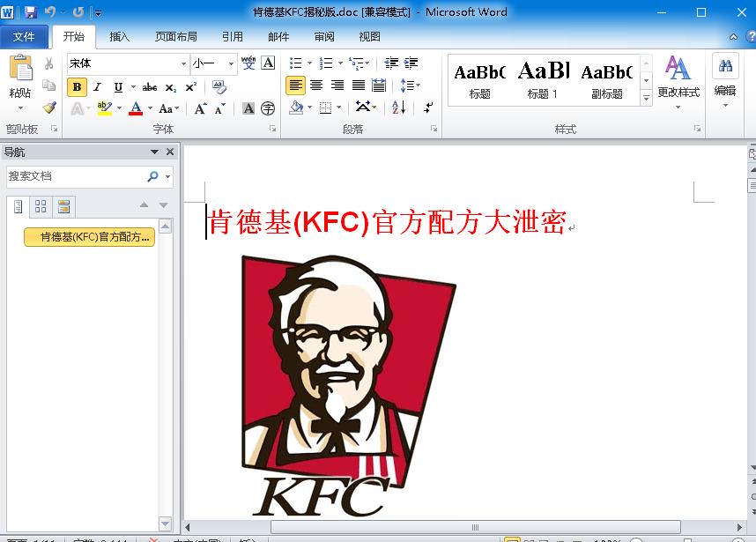This screenshot has height=542, width=756.
Task: Click Justify alignment icon
Action: [359, 85]
